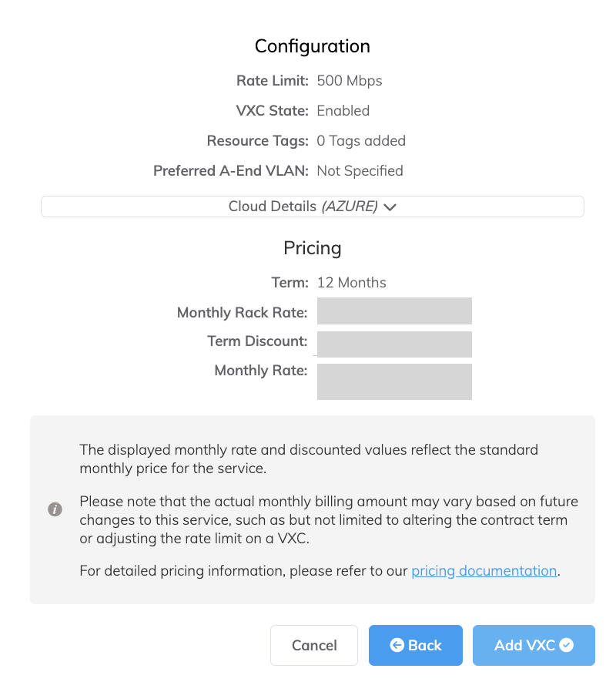Viewport: 616px width, 692px height.
Task: Expand the Cloud Details (AZURE) section
Action: click(312, 207)
